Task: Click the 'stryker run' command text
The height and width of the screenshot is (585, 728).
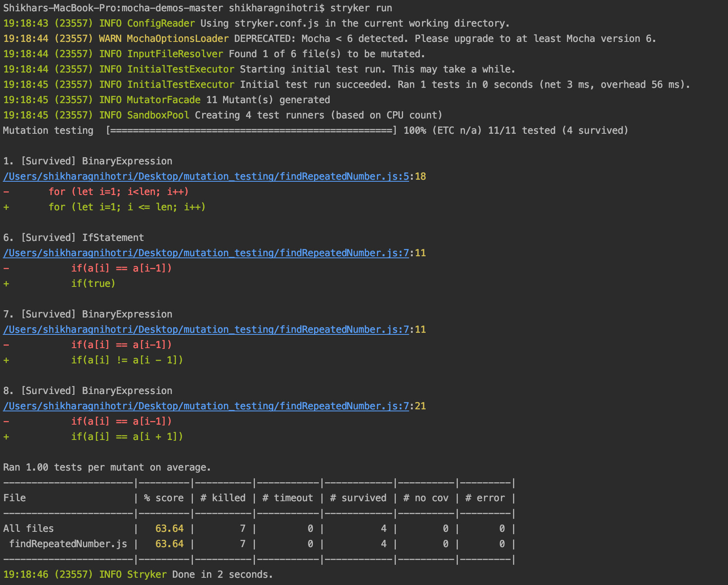Action: pyautogui.click(x=361, y=8)
